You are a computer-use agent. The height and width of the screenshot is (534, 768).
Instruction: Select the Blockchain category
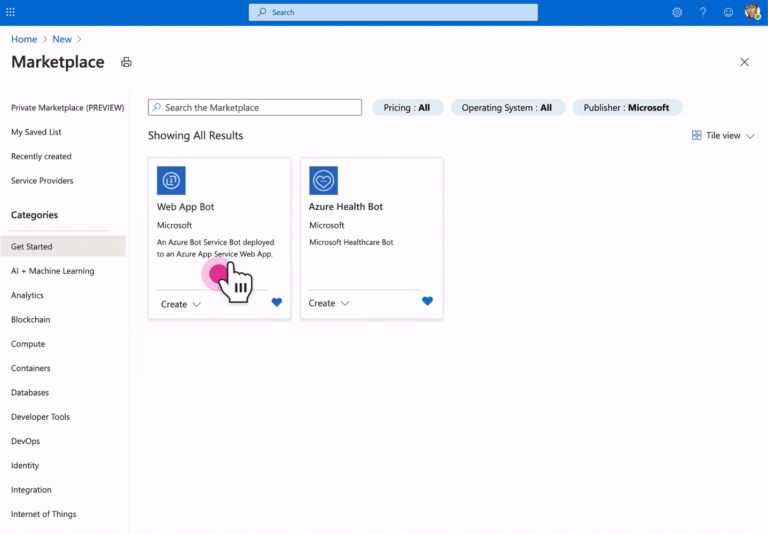pyautogui.click(x=30, y=319)
